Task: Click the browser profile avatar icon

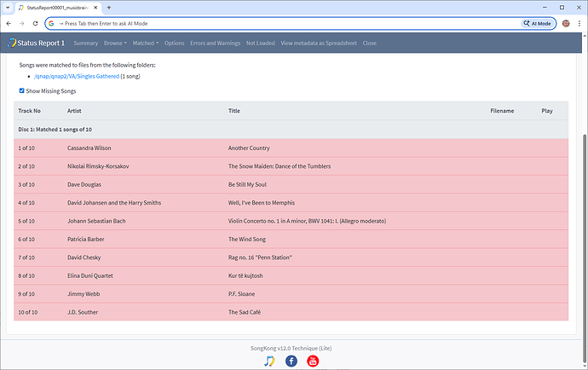Action: [567, 23]
